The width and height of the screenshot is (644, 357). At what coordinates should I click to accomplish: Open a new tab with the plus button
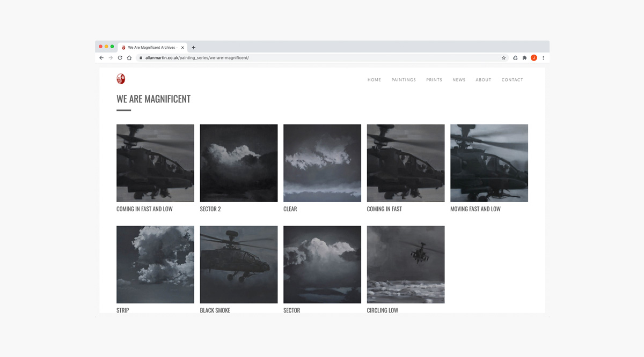point(194,48)
